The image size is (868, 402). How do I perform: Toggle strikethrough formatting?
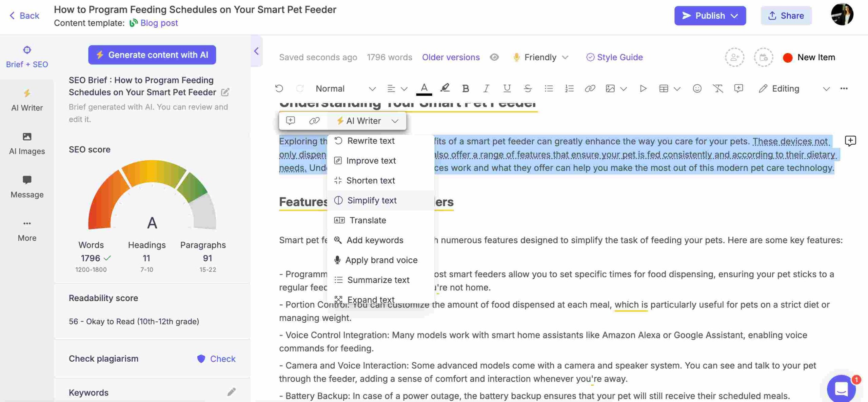527,88
